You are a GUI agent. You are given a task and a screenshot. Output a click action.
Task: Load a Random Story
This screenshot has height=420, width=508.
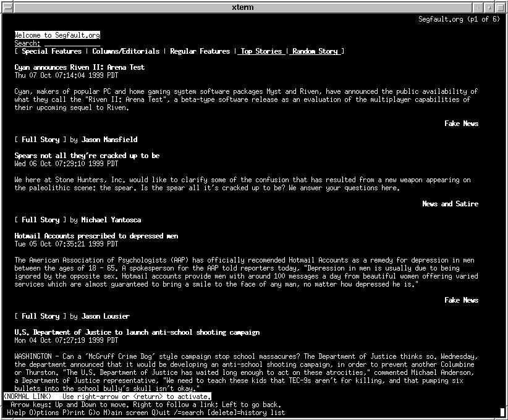click(x=315, y=51)
